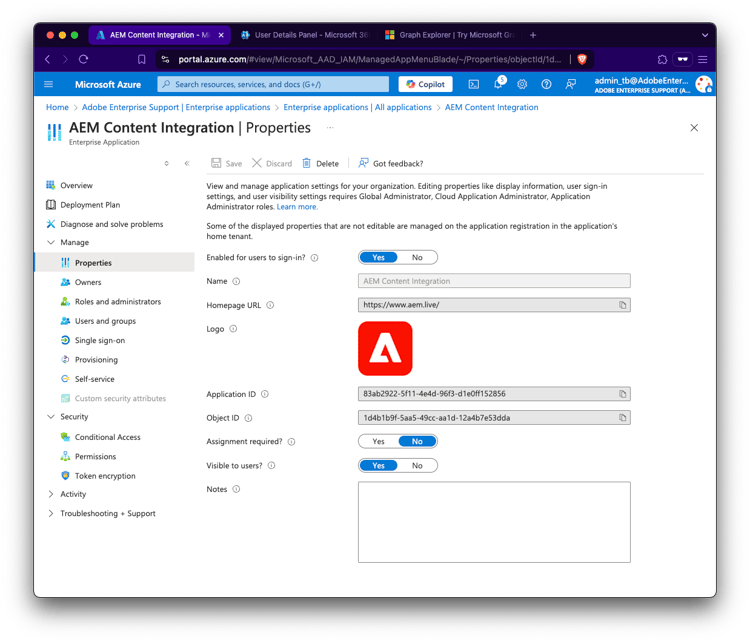The height and width of the screenshot is (642, 750).
Task: Open Users and groups
Action: (x=105, y=321)
